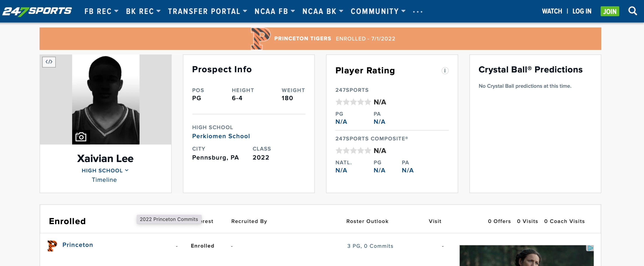Open the search magnifier icon

pyautogui.click(x=633, y=11)
